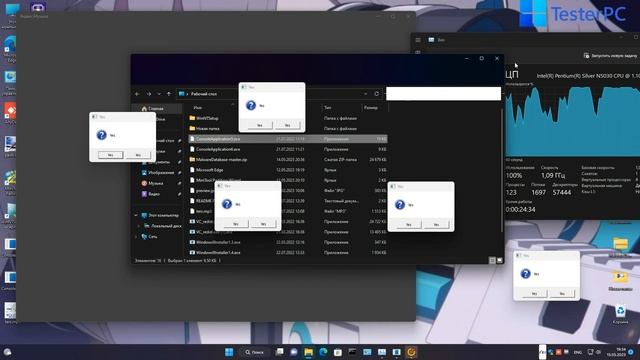This screenshot has width=640, height=360.
Task: Select the ConsoleApplication6.exe file
Action: coord(218,149)
